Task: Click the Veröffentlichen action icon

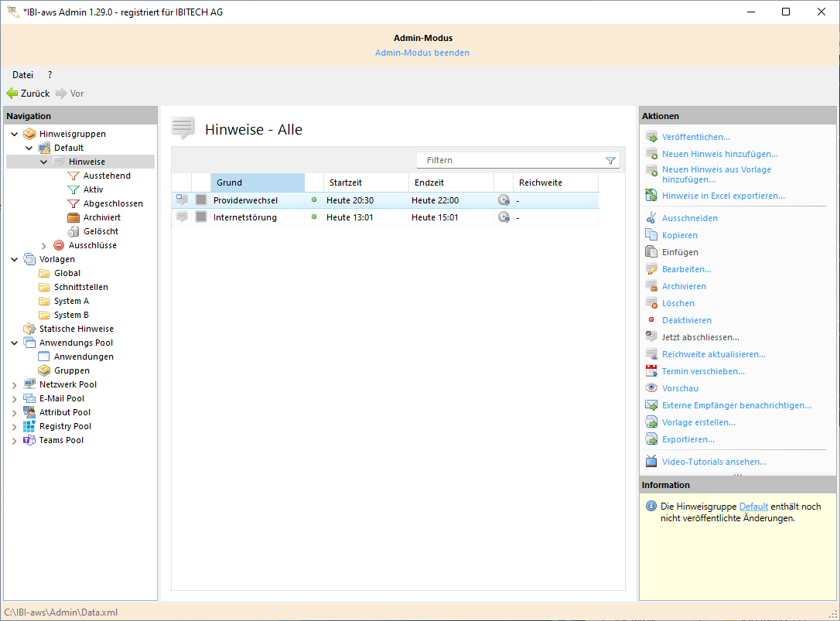Action: point(651,137)
